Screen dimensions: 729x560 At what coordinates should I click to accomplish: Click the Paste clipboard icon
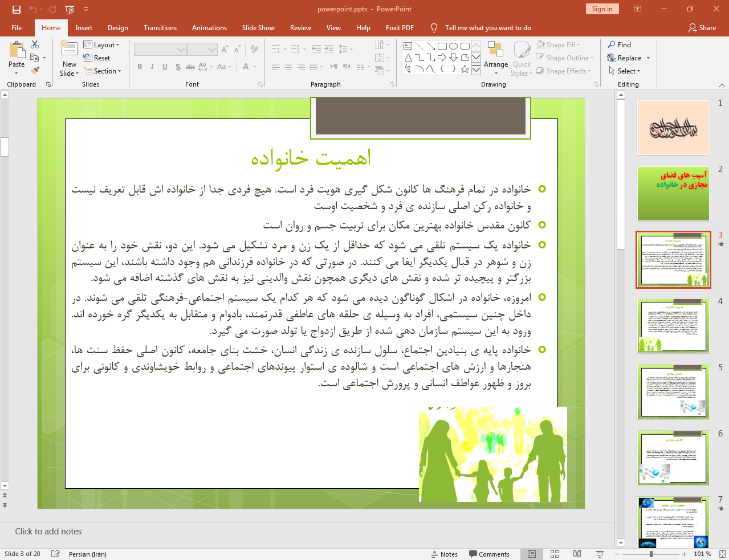click(x=17, y=51)
